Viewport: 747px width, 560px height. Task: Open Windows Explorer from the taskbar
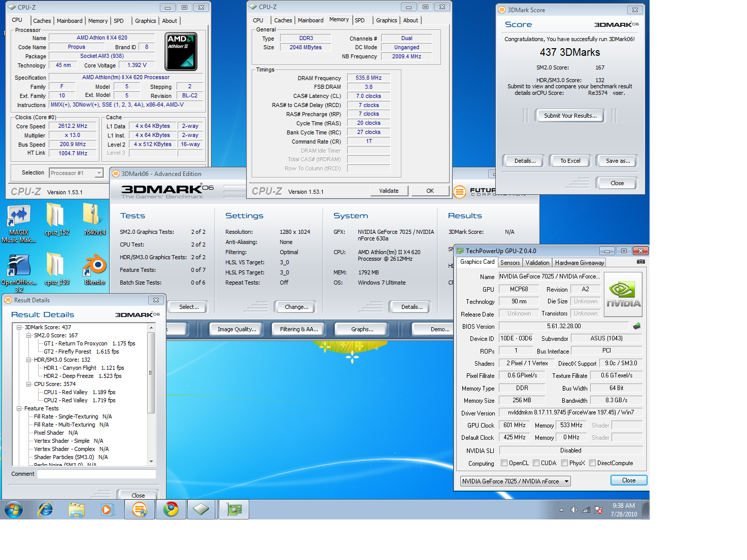coord(77,509)
